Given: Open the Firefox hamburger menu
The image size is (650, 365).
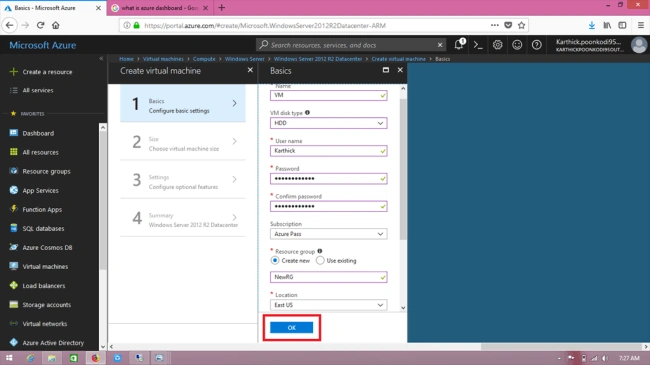Looking at the screenshot, I should 640,25.
